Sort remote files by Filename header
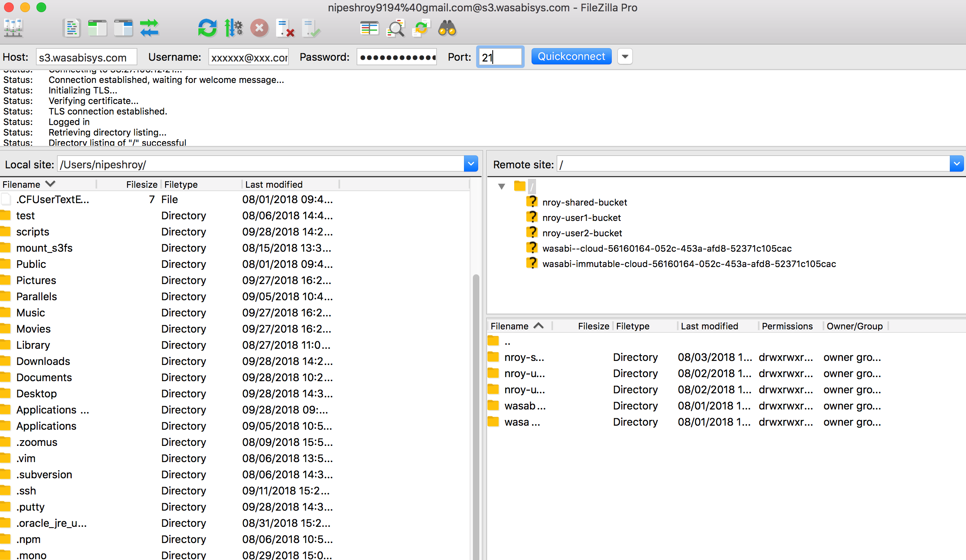This screenshot has height=560, width=966. point(520,326)
